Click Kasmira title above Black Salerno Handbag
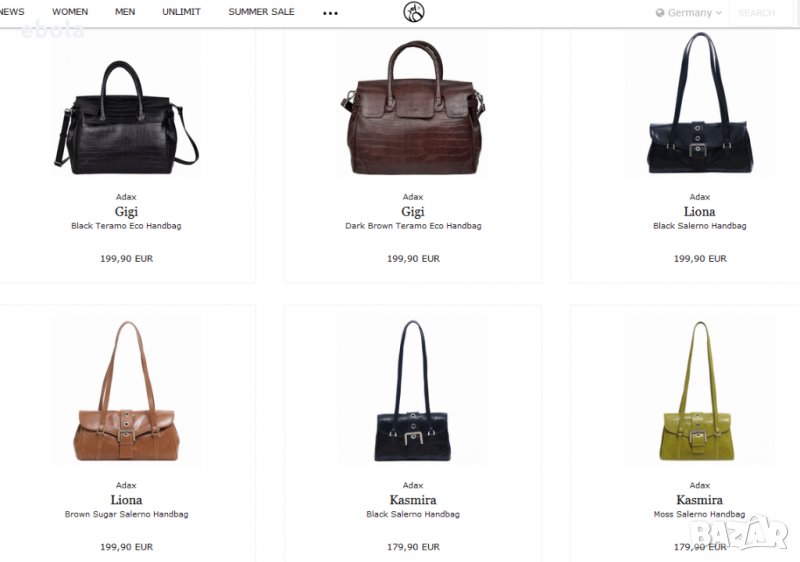This screenshot has height=562, width=800. point(413,500)
